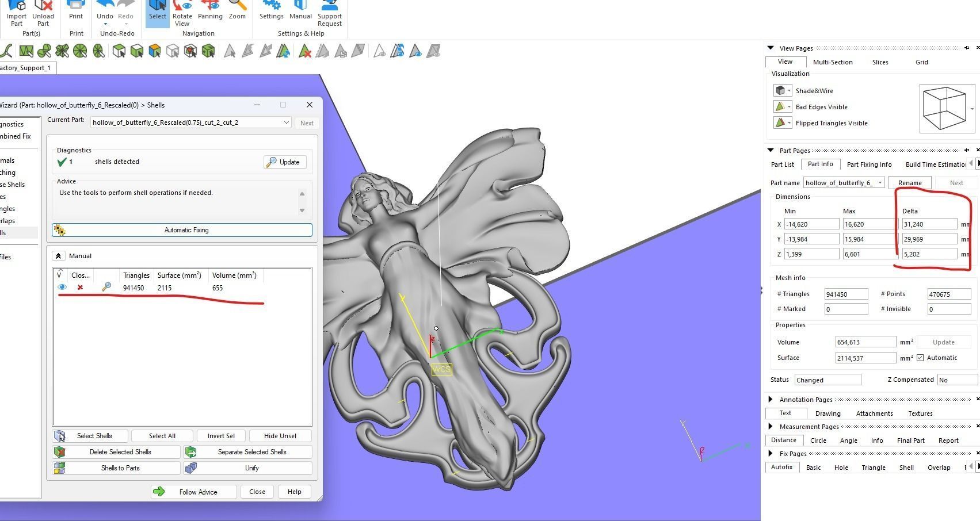Collapse the Part Pages panel
This screenshot has width=980, height=521.
point(771,150)
